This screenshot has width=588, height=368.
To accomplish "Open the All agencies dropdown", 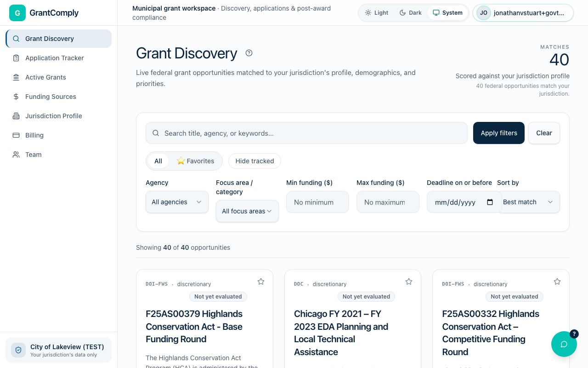I will [177, 202].
